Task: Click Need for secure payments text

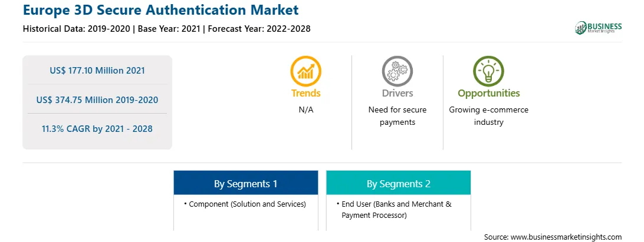Action: (x=397, y=116)
